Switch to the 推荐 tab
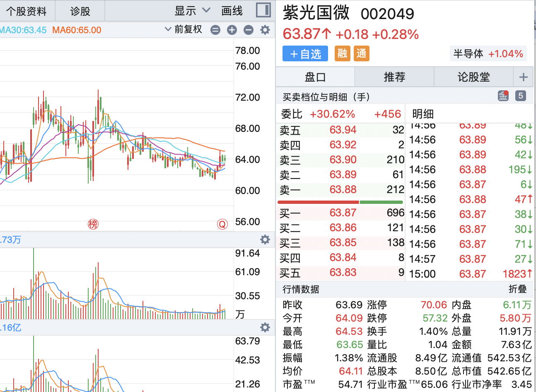Screen dimensions: 536x392 (x=394, y=77)
